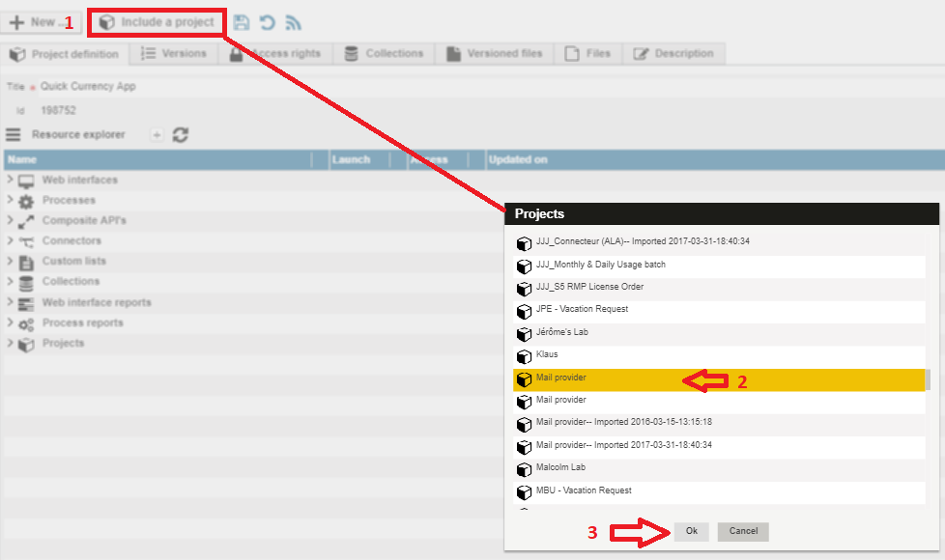Screen dimensions: 945x560
Task: Cancel the Projects dialog
Action: pyautogui.click(x=741, y=531)
